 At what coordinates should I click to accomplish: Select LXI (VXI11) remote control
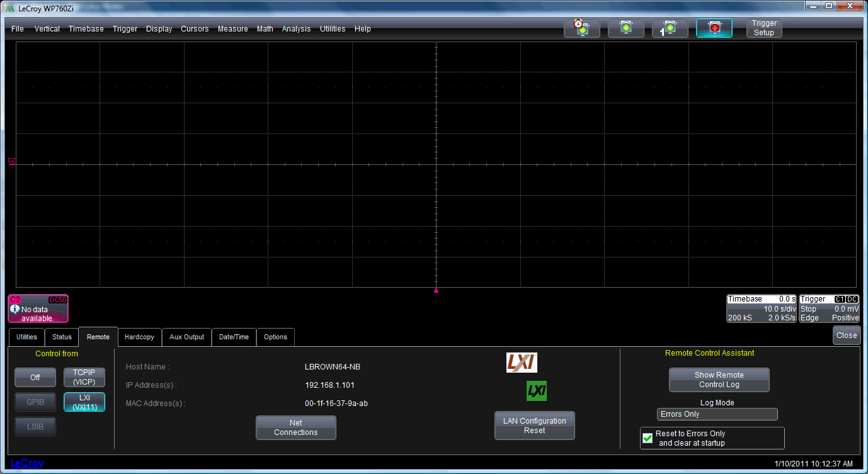coord(84,402)
